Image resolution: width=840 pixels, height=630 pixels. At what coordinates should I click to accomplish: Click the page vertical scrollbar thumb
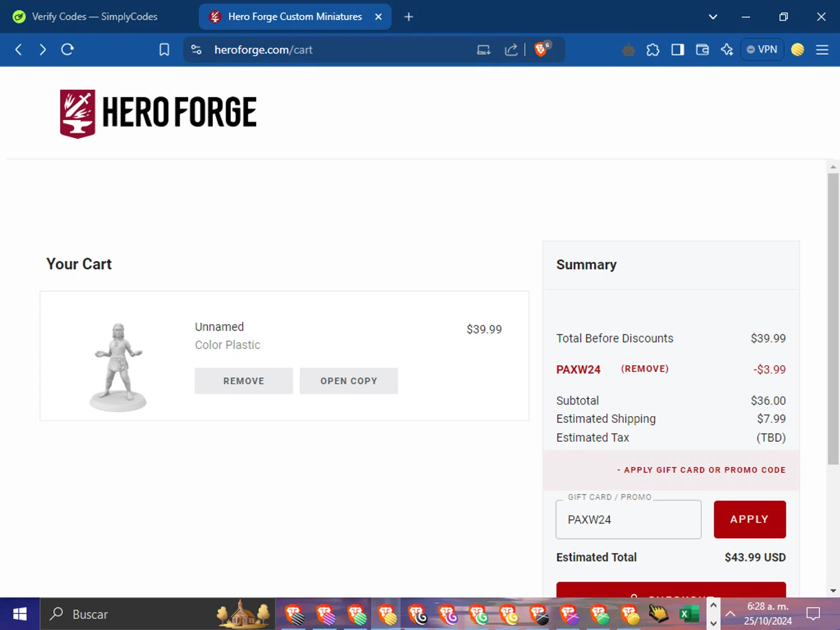pos(833,319)
